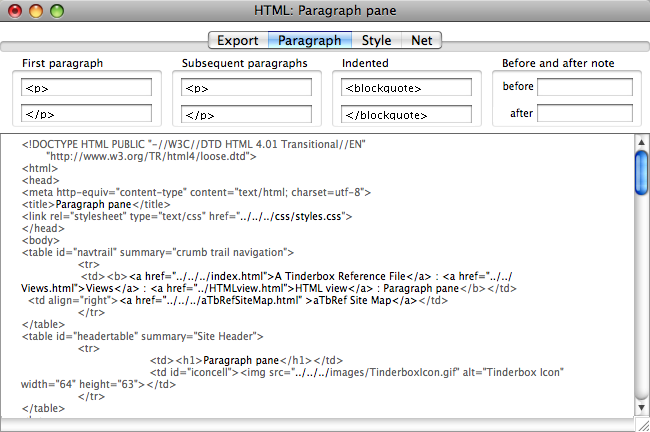
Task: Click the Subsequent paragraphs closing tag field
Action: point(246,114)
